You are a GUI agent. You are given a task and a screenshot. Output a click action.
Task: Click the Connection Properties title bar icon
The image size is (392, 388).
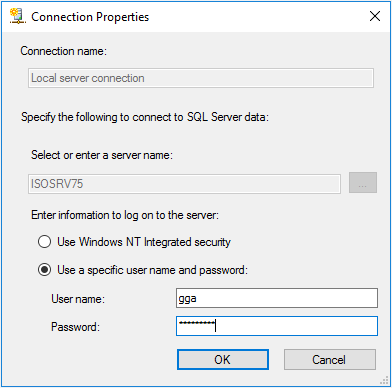(17, 16)
